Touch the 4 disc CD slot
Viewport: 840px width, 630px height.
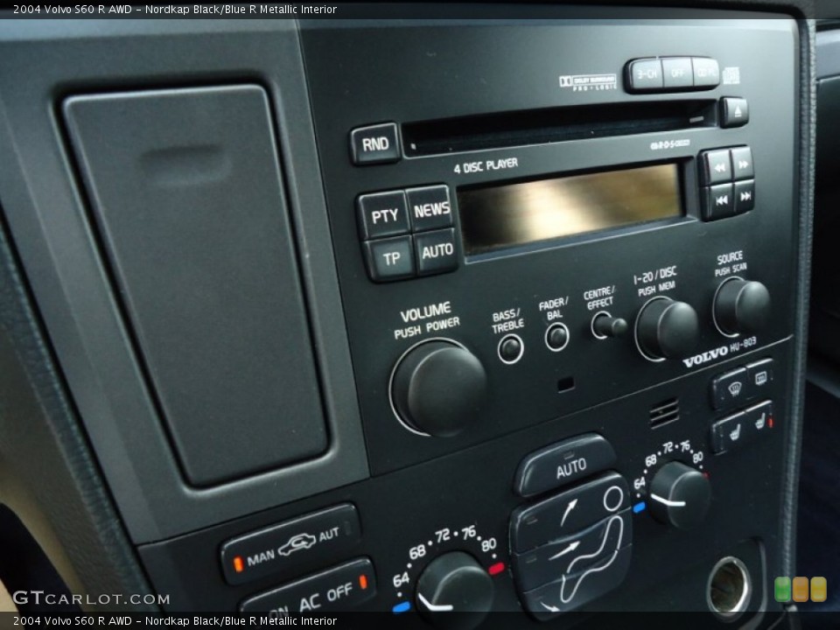coord(560,128)
